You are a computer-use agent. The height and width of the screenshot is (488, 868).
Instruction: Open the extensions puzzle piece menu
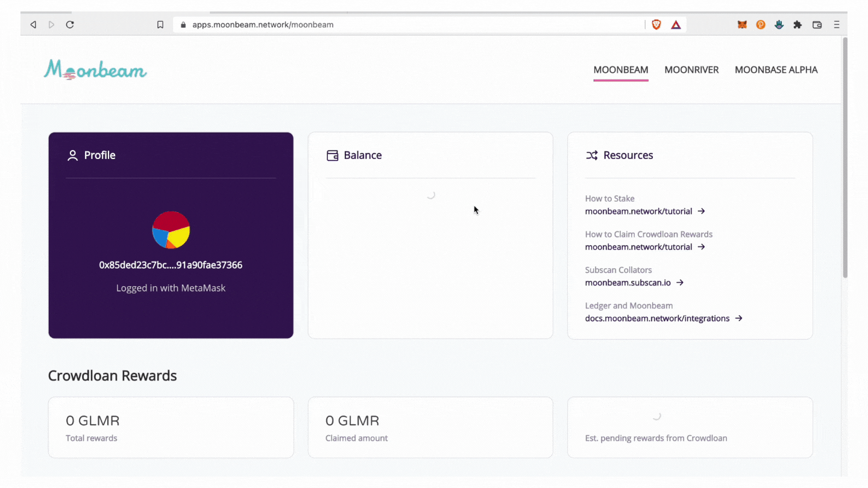click(797, 25)
